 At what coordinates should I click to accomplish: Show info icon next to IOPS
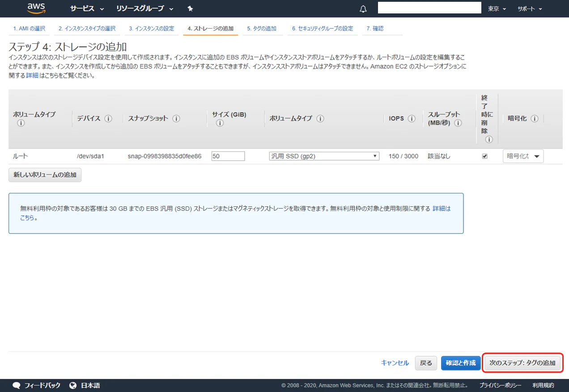[x=412, y=119]
